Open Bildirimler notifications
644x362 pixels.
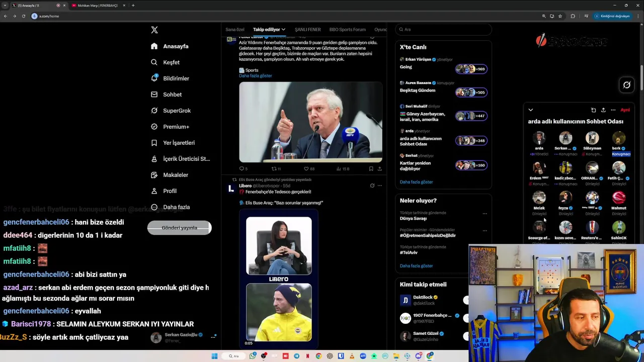(170, 78)
